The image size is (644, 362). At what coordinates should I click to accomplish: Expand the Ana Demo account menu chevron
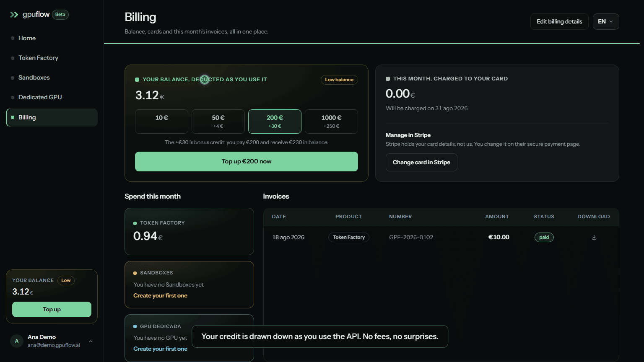pos(91,341)
